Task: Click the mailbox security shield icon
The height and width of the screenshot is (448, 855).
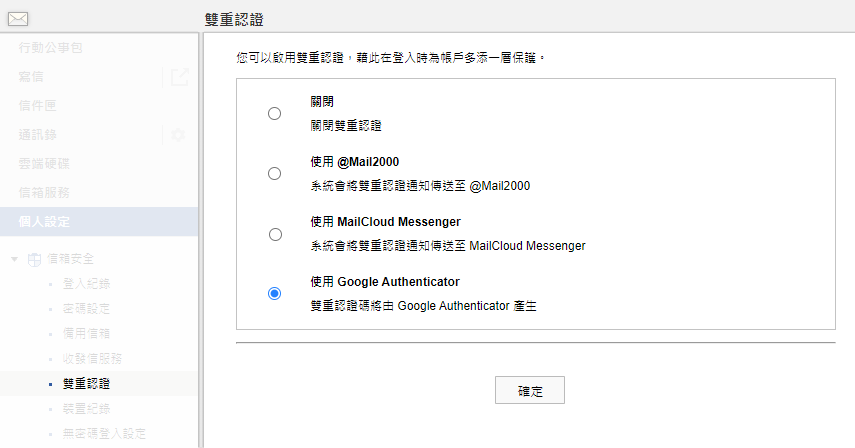Action: tap(34, 259)
